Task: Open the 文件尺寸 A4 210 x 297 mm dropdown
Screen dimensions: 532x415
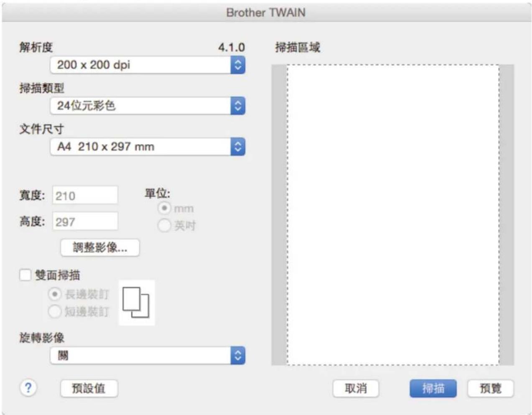Action: pyautogui.click(x=148, y=147)
